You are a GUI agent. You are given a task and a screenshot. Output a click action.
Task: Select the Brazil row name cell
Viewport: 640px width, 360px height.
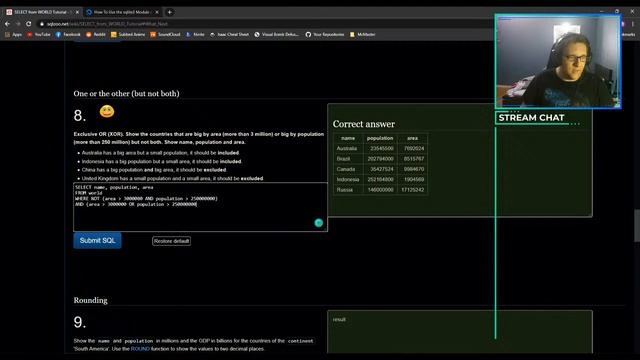point(348,159)
